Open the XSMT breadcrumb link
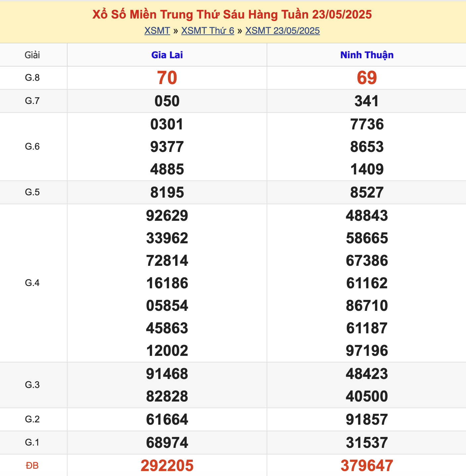This screenshot has width=466, height=476. click(x=157, y=31)
